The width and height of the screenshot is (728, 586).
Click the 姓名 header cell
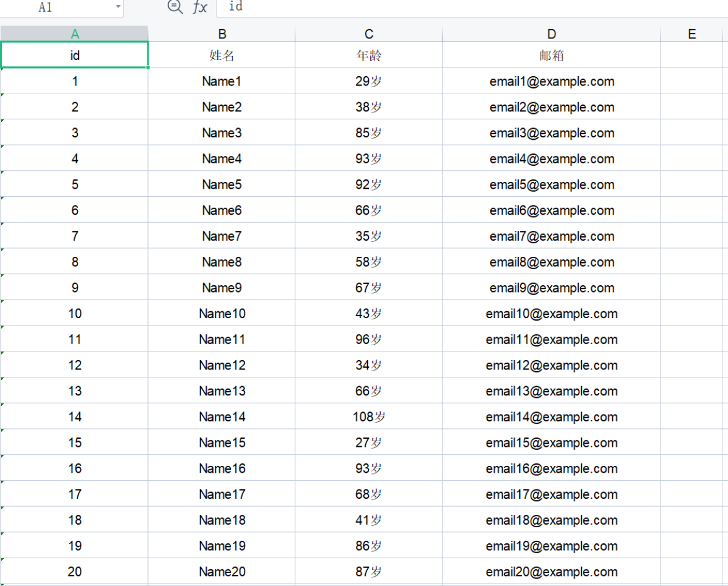coord(221,54)
